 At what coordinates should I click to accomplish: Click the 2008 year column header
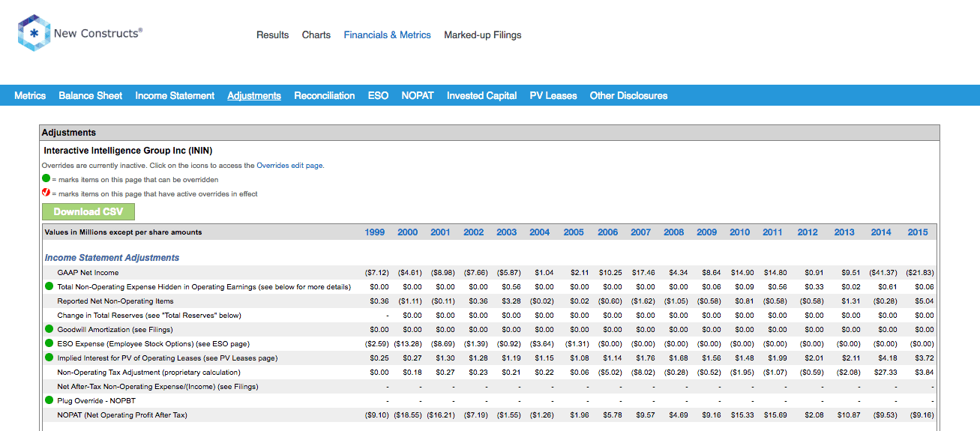pos(674,232)
